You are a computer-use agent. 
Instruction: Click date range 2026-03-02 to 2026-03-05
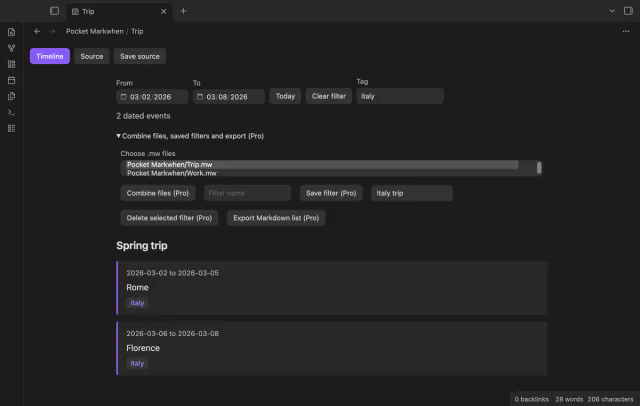[x=172, y=273]
